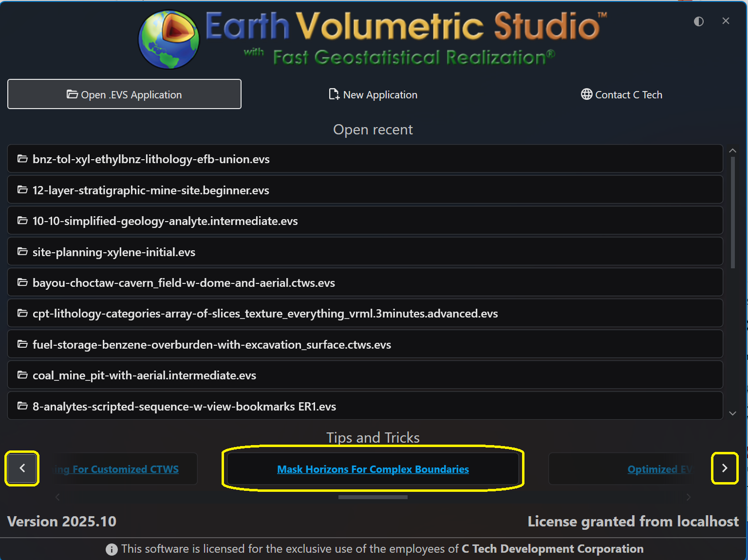
Task: Open the Customized CTWS tip link
Action: [116, 469]
